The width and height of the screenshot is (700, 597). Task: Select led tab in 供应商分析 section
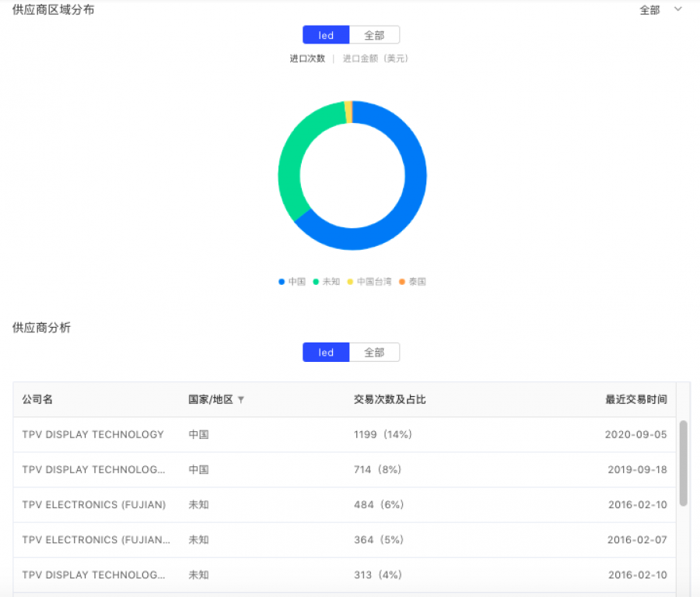[326, 352]
